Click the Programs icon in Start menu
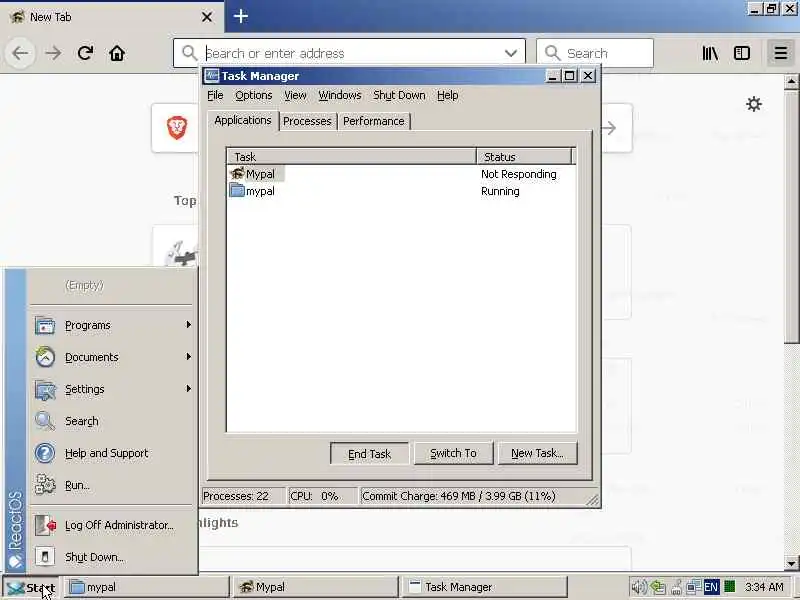 click(x=45, y=326)
